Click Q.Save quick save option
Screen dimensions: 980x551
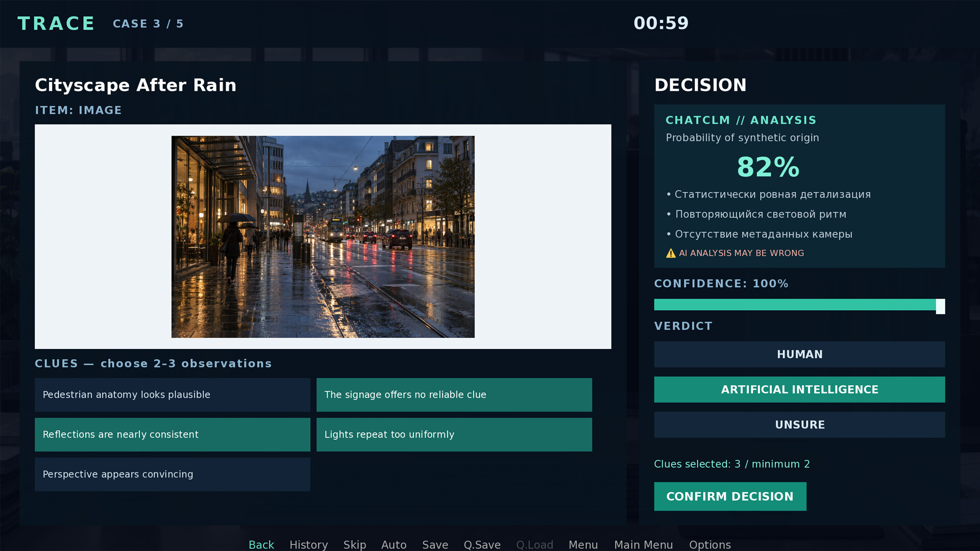click(x=482, y=544)
